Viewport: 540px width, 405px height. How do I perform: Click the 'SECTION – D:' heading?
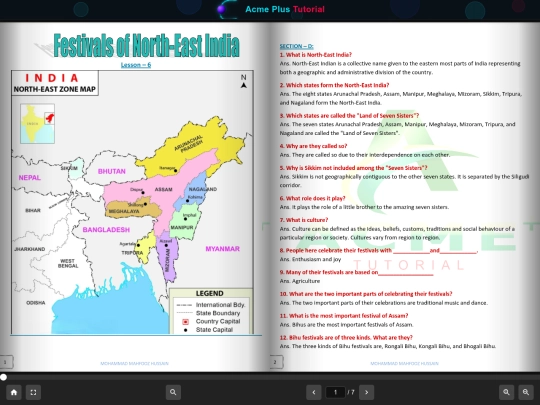pyautogui.click(x=296, y=46)
